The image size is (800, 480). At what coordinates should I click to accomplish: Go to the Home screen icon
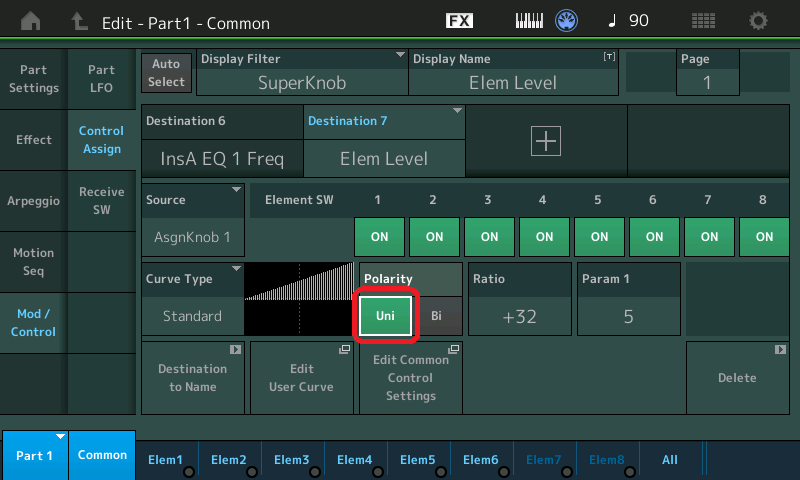pos(32,20)
